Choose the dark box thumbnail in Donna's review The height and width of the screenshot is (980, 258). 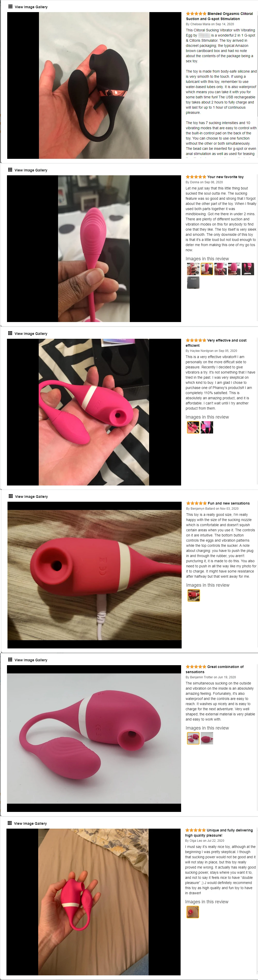click(193, 283)
